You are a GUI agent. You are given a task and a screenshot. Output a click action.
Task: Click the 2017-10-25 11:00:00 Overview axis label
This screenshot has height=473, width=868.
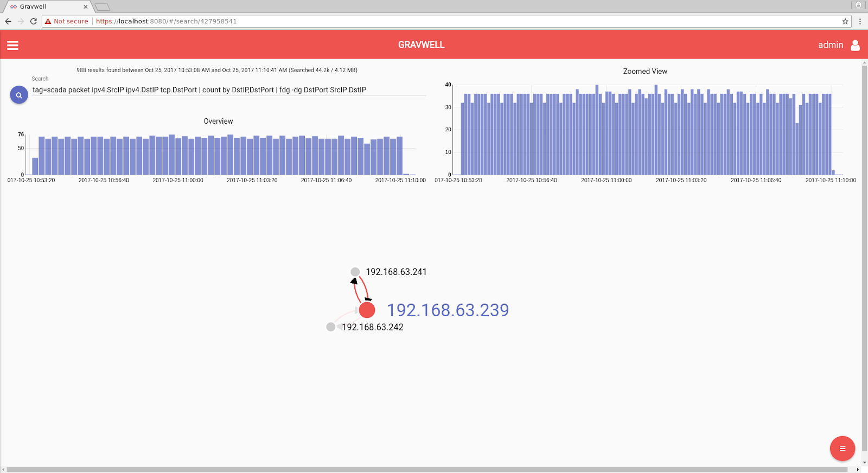(178, 180)
